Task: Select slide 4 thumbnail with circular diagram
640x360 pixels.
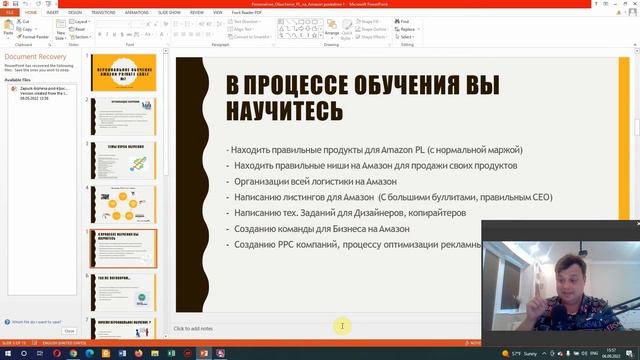Action: (x=123, y=205)
